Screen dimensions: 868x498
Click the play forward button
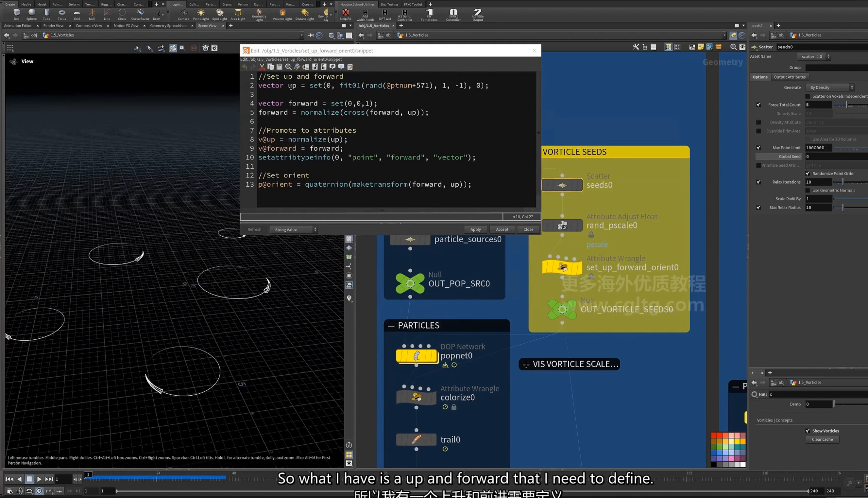39,479
